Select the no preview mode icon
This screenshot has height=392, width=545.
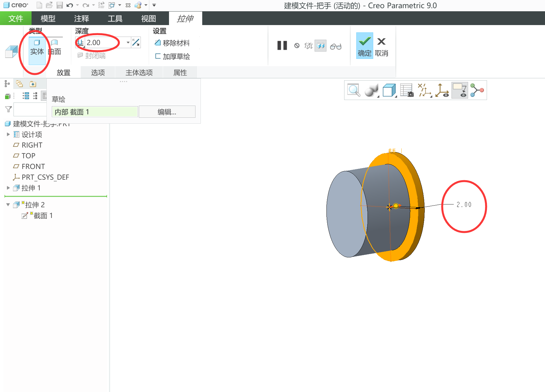[297, 46]
